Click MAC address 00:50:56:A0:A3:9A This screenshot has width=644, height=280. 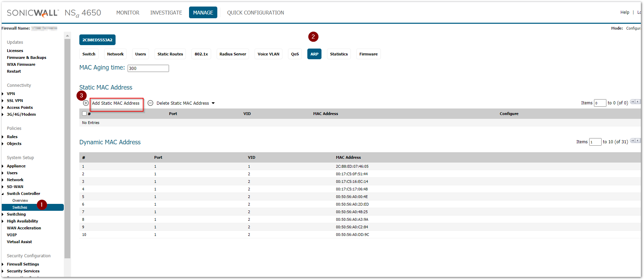pyautogui.click(x=352, y=219)
